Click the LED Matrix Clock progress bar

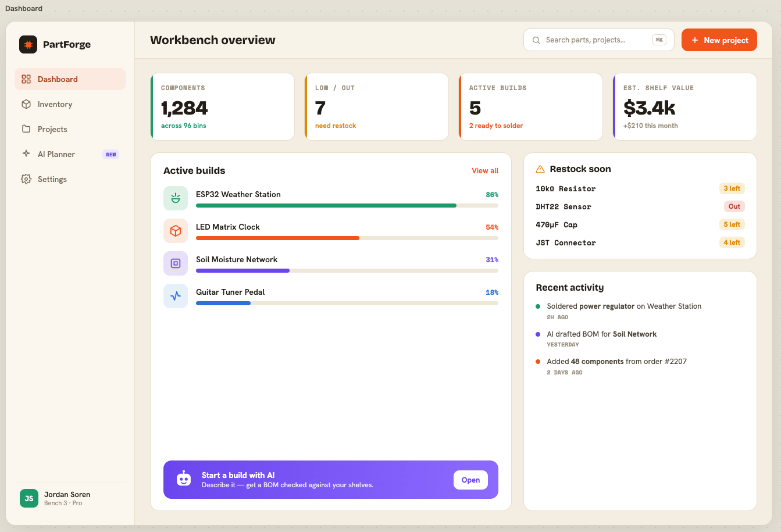347,238
